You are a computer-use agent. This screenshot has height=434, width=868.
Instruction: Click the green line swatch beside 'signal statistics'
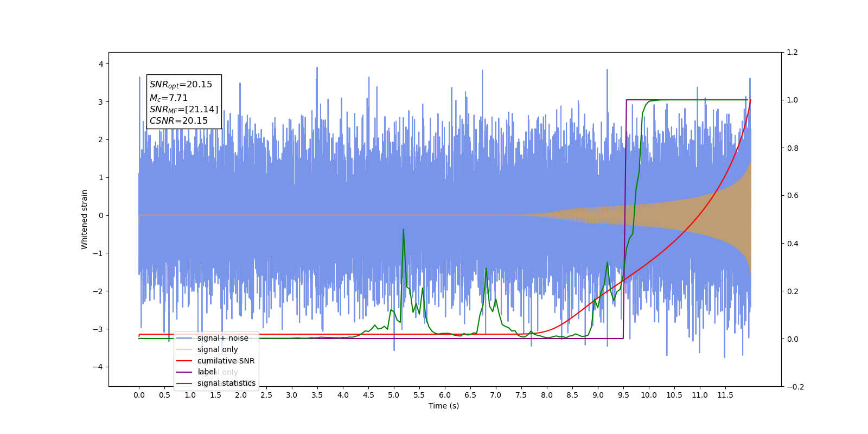(184, 383)
